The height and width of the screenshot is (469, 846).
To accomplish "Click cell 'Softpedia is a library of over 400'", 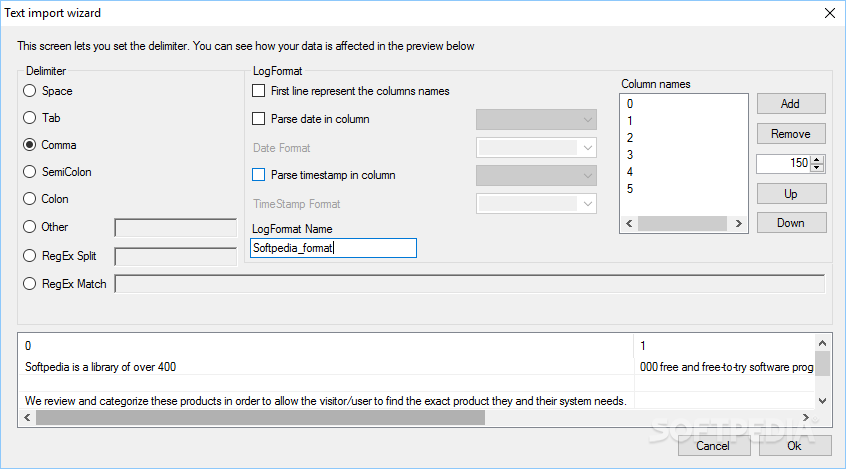I will pos(326,367).
